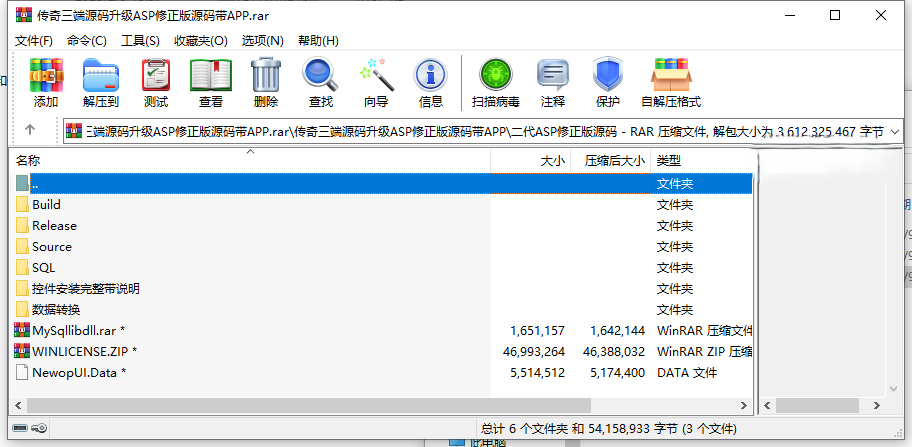Click the SFX (自解压格式) icon

671,83
